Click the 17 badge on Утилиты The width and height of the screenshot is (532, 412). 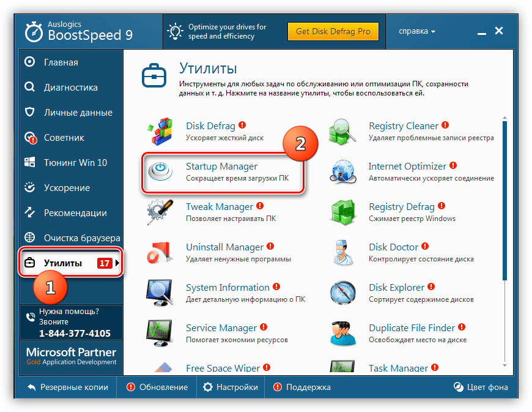coord(105,263)
